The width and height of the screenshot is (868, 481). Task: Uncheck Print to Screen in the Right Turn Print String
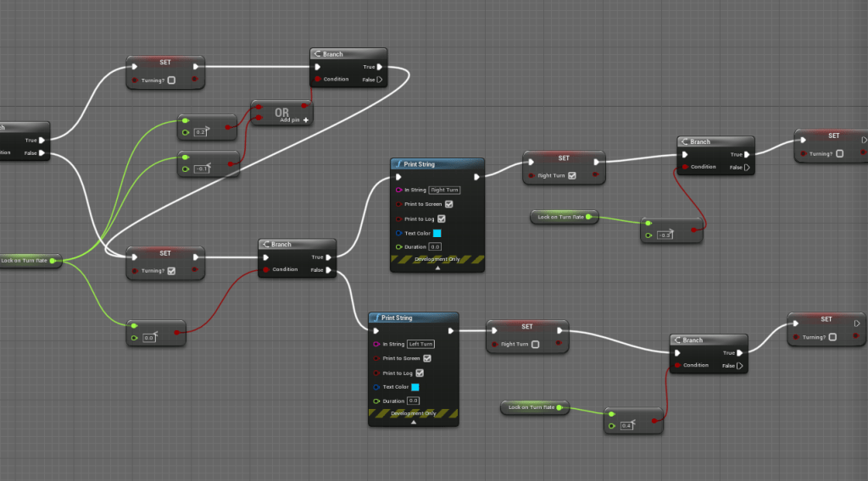[x=449, y=204]
